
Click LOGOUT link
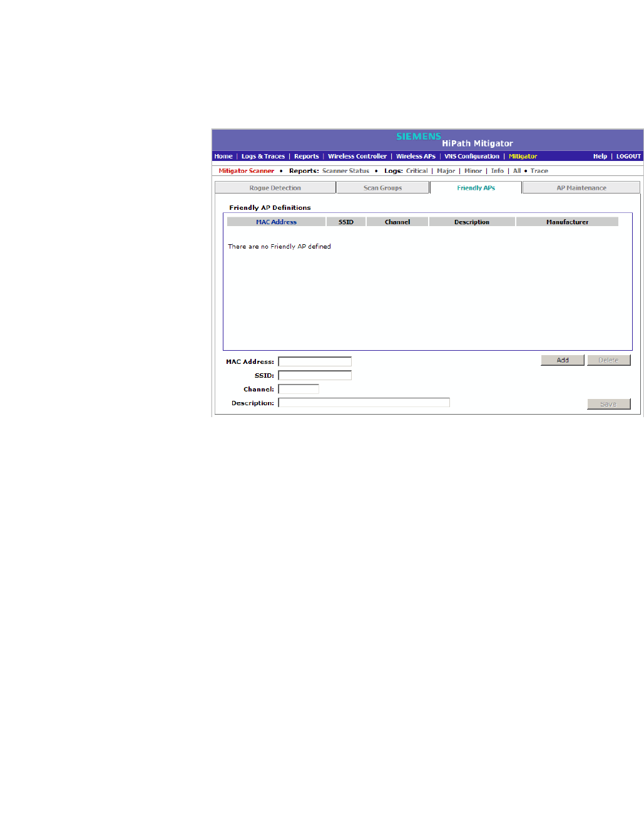coord(628,157)
